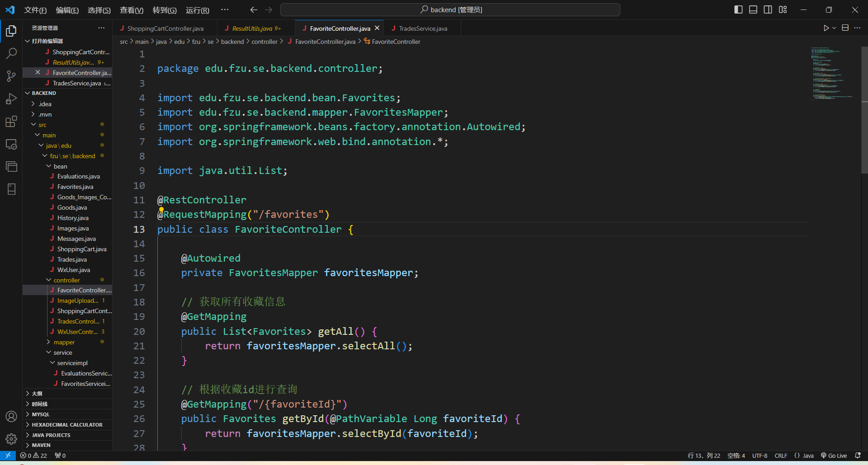The width and height of the screenshot is (868, 465).
Task: Change CRLF end of line sequence
Action: (x=781, y=456)
